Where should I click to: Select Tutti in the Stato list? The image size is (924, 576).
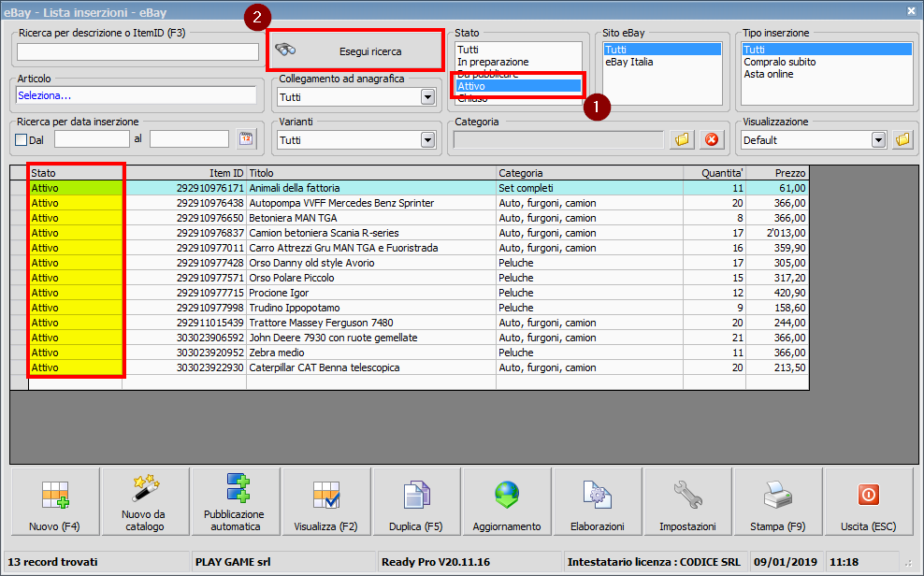coord(518,50)
